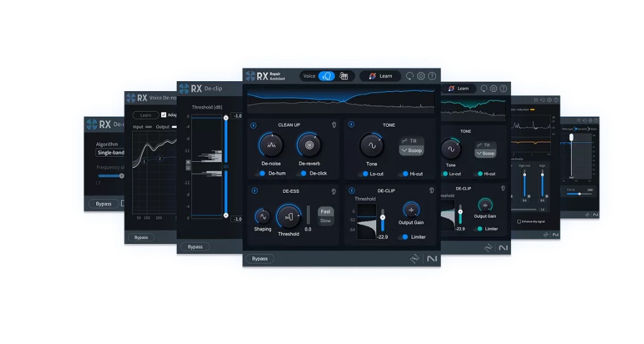Click the De-noise knob
This screenshot has width=644, height=344.
point(271,145)
